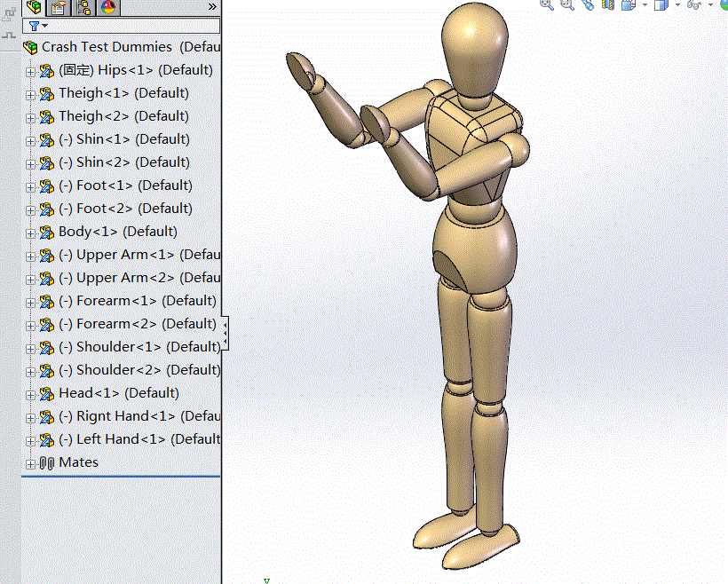Click the Shin<1> component icon
The image size is (728, 584).
46,140
